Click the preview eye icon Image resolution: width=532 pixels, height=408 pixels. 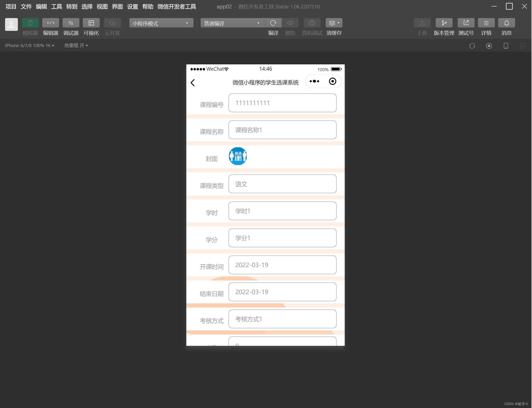[x=290, y=23]
